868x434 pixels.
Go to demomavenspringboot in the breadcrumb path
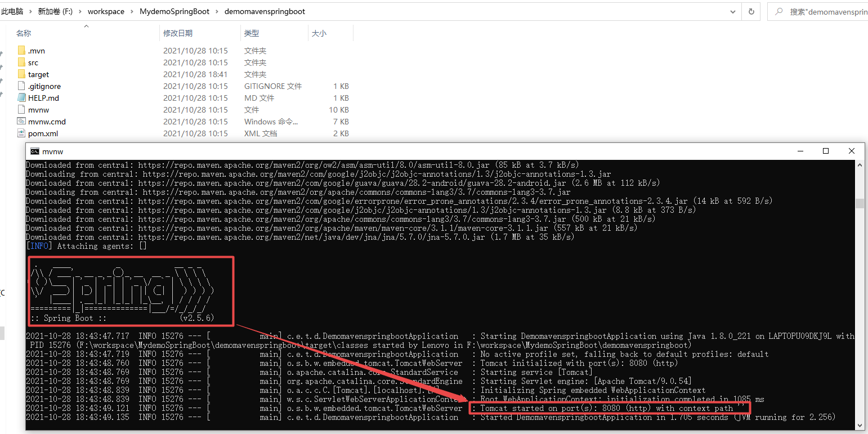point(265,11)
